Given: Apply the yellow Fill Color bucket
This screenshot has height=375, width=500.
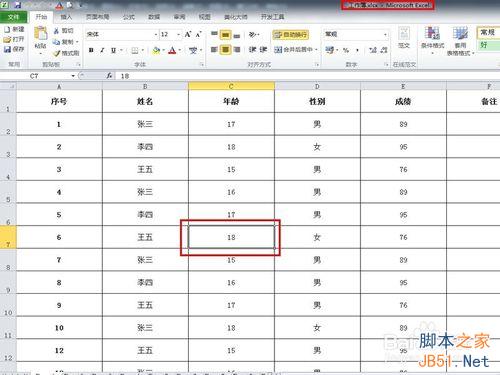Looking at the screenshot, I should [156, 50].
